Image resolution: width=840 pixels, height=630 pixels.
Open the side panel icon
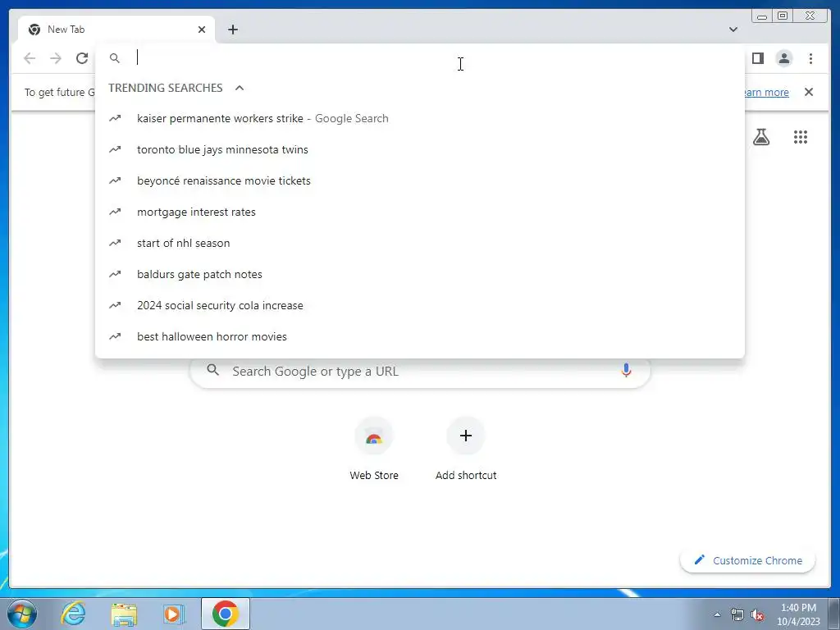[757, 58]
